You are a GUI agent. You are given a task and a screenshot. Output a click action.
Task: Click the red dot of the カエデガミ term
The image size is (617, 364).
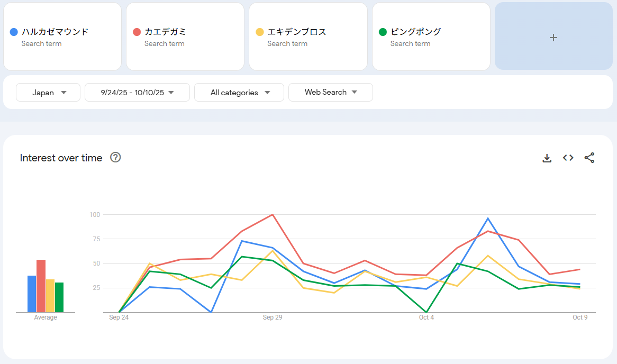[137, 32]
